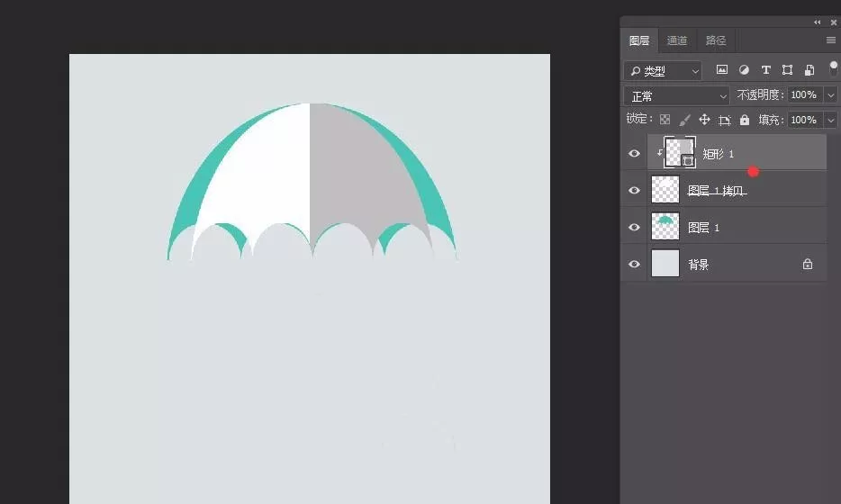Switch to the 路径 tab
The width and height of the screenshot is (841, 504).
(x=716, y=40)
